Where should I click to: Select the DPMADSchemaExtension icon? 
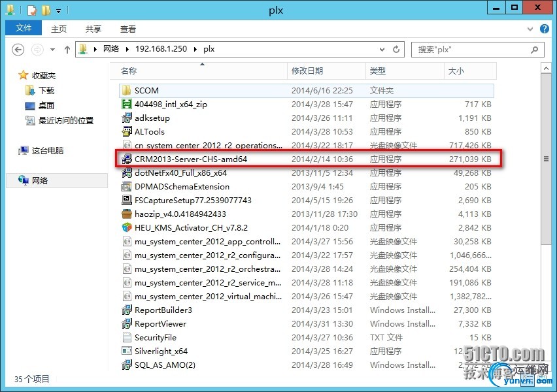[126, 186]
